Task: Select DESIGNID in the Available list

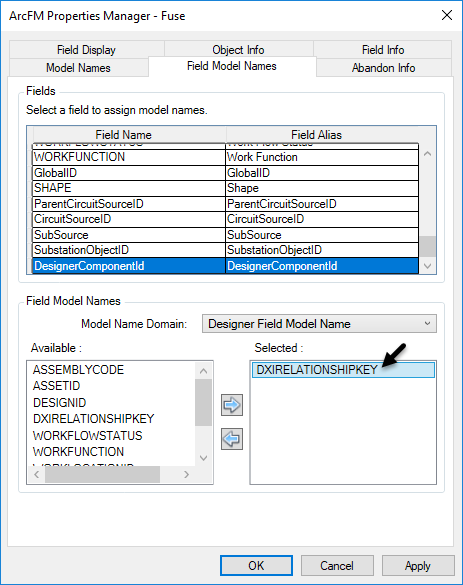Action: point(60,403)
